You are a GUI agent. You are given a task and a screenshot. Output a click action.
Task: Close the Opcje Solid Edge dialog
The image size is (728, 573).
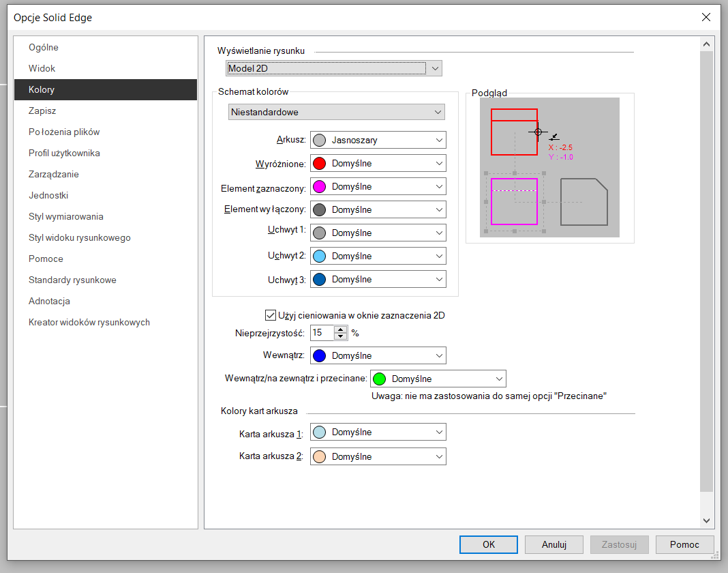(706, 17)
